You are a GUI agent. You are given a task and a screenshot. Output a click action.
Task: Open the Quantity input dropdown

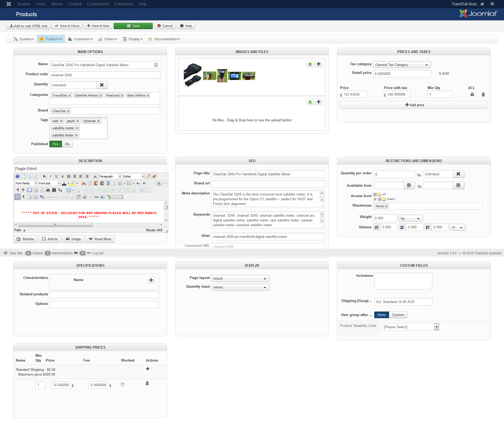click(240, 287)
